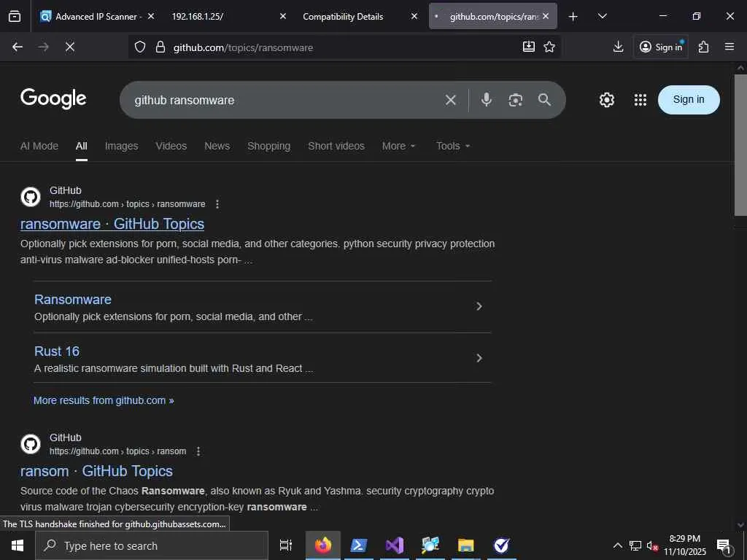Image resolution: width=747 pixels, height=560 pixels.
Task: Select the AI Mode search tab
Action: point(39,146)
